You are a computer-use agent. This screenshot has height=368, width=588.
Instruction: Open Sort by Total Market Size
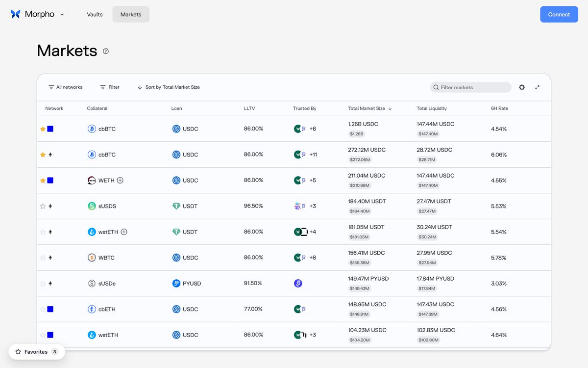(169, 87)
